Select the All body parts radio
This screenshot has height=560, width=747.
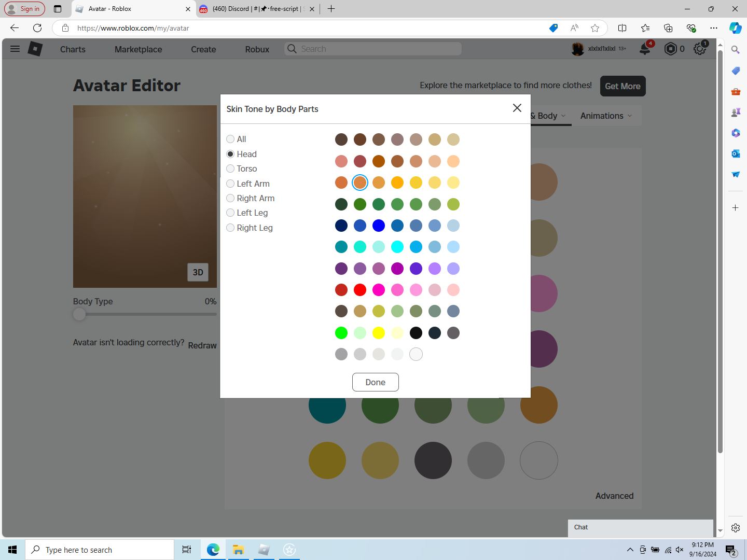coord(230,139)
